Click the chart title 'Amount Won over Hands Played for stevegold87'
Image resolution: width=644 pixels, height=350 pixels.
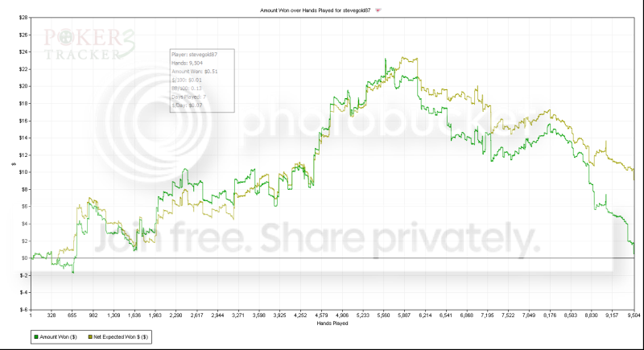coord(315,10)
